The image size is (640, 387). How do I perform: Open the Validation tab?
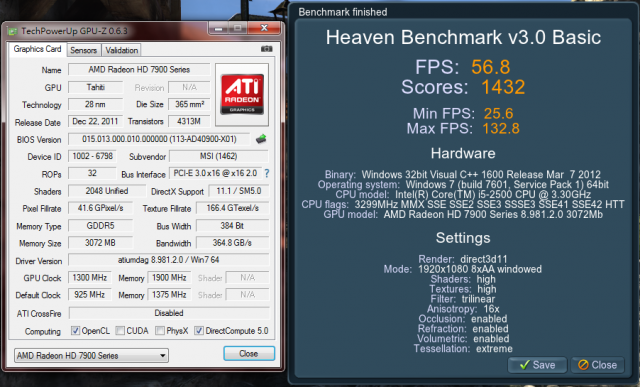point(121,50)
